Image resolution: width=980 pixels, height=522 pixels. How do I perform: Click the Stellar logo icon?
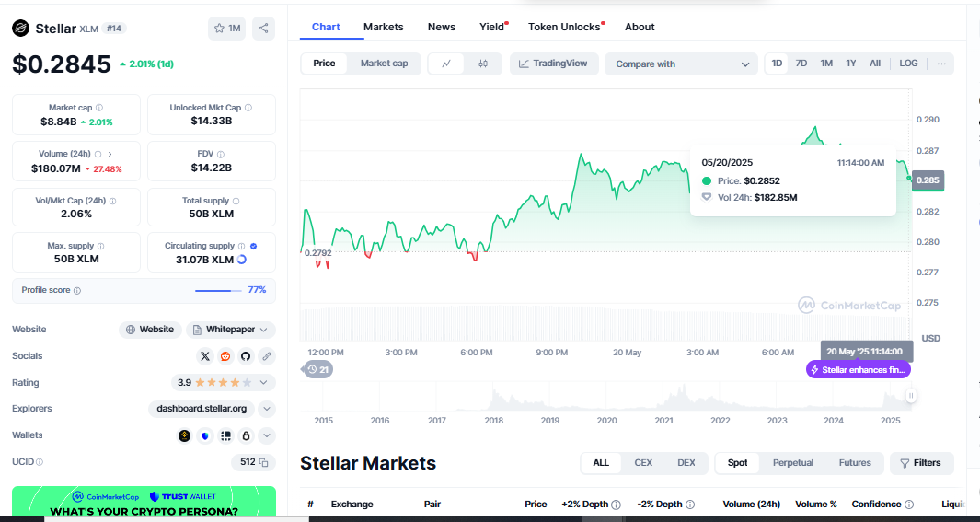click(x=21, y=29)
